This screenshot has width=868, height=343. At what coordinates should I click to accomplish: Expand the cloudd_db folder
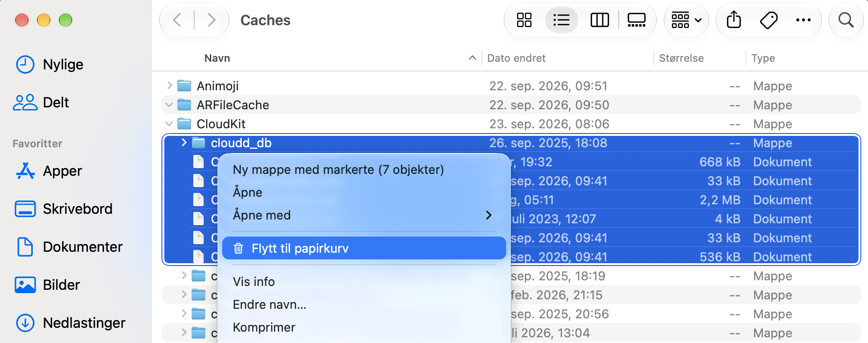[x=184, y=143]
